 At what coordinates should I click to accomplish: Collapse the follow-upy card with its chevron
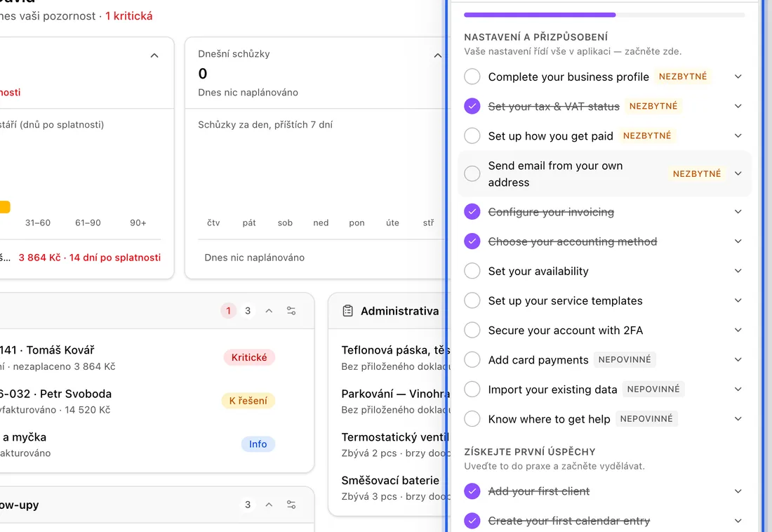(x=269, y=505)
